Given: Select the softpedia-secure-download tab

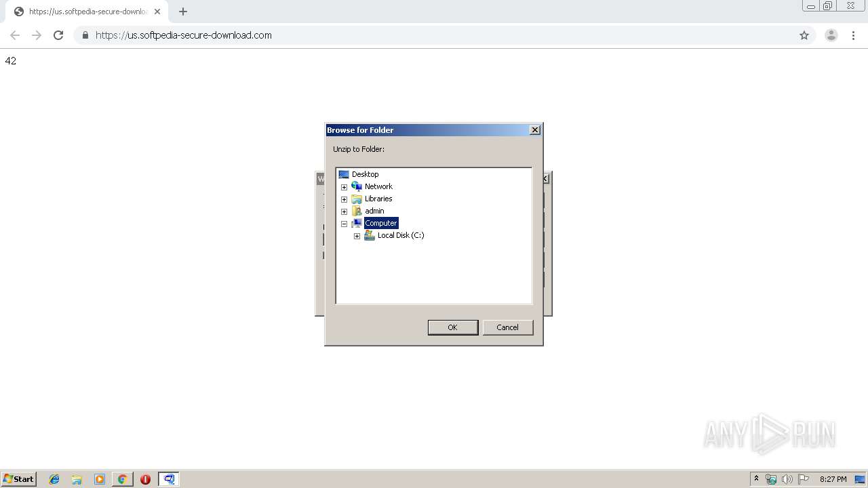Looking at the screenshot, I should (x=87, y=12).
